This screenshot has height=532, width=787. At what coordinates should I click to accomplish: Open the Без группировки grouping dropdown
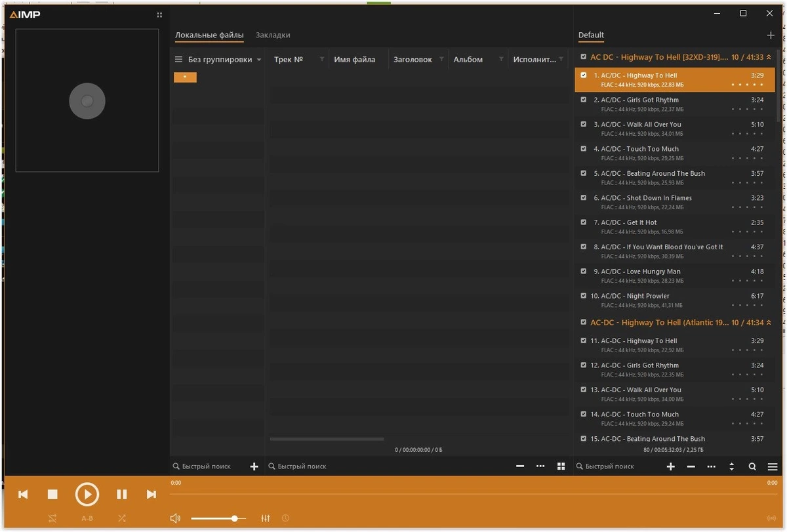[x=225, y=60]
